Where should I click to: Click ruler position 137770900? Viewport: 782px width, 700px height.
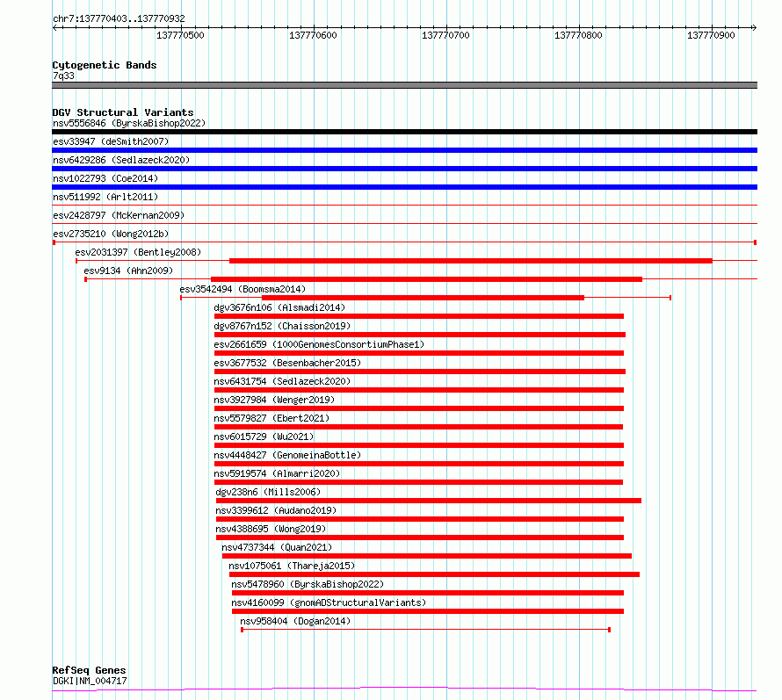(x=711, y=35)
